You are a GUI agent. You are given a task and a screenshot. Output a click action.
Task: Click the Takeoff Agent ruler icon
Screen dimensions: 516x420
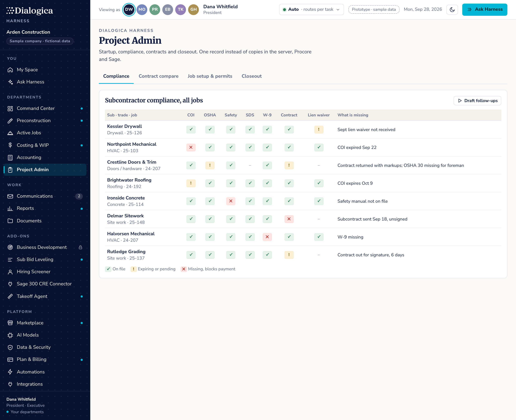(x=10, y=296)
